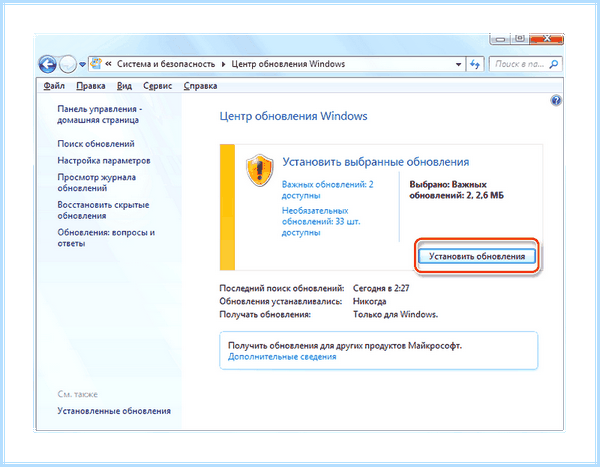Open 'Установленные обновления' link
The height and width of the screenshot is (467, 600).
click(114, 411)
